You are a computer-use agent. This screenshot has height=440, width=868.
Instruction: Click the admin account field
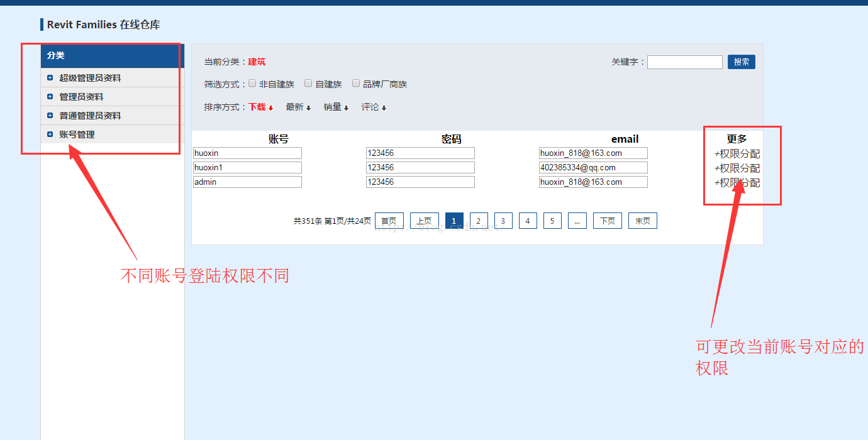247,182
